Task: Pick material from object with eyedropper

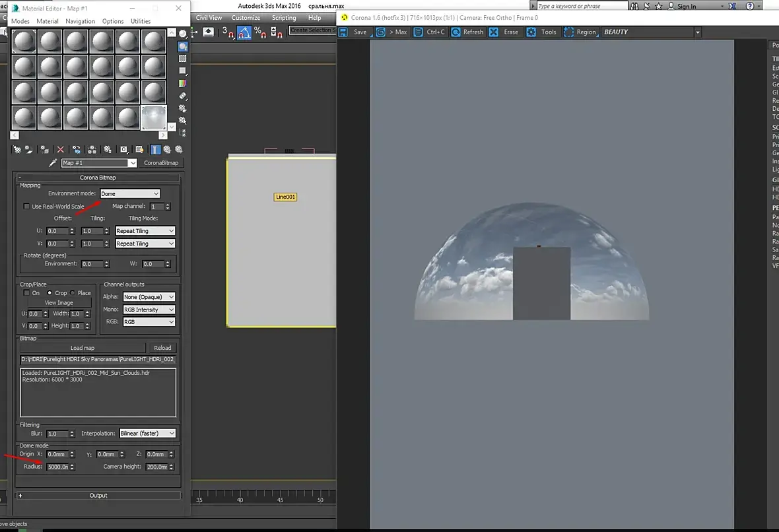Action: tap(53, 163)
